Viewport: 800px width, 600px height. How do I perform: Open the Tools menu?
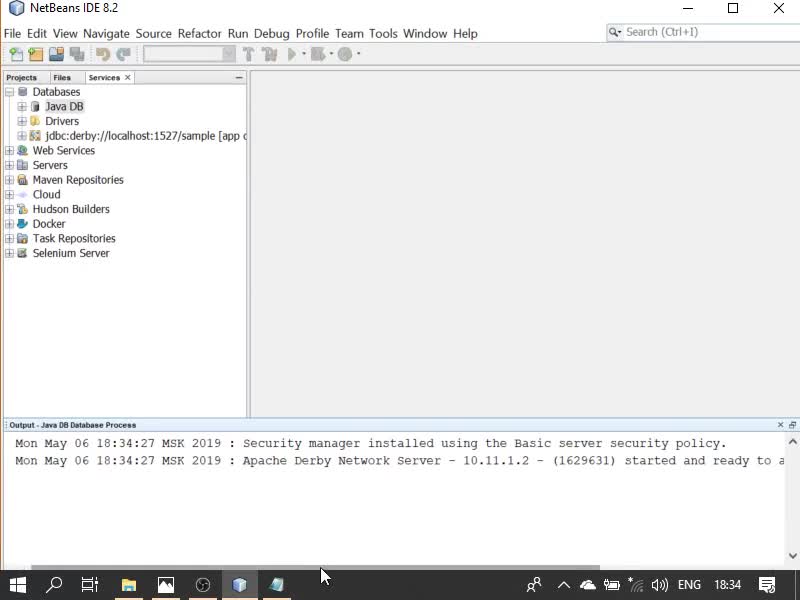383,34
